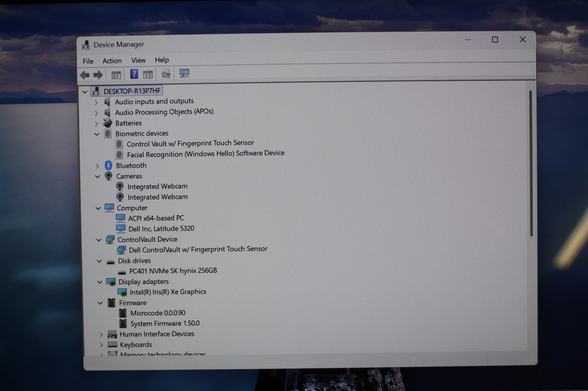Select PC401 NVMe SK hynix 256GB

click(x=173, y=271)
